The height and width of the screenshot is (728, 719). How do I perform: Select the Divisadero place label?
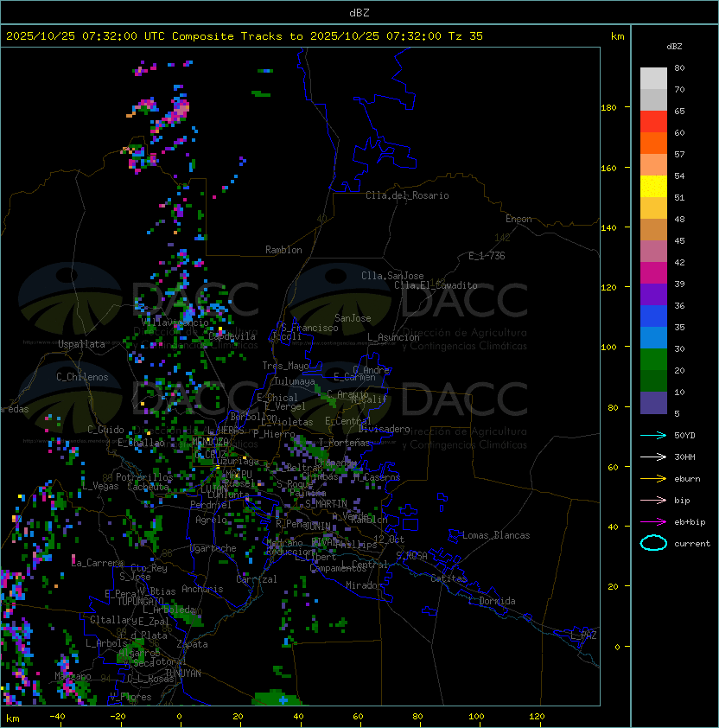coord(385,429)
